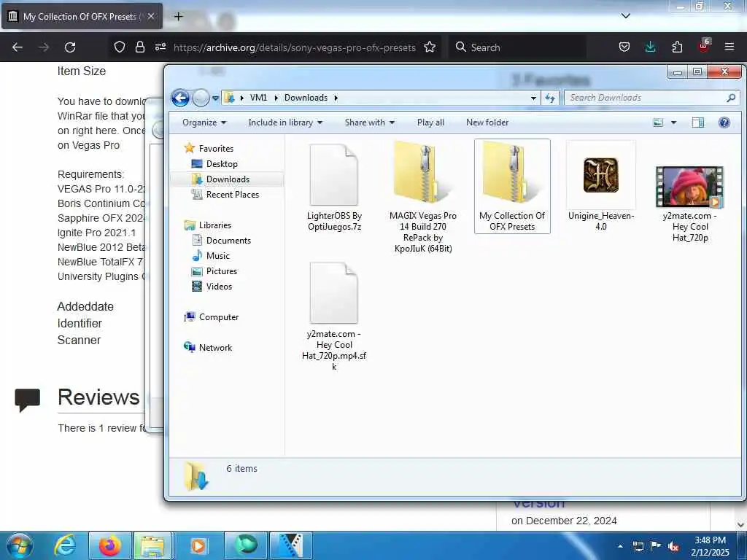Change the view using the view icon
747x560 pixels.
[658, 122]
